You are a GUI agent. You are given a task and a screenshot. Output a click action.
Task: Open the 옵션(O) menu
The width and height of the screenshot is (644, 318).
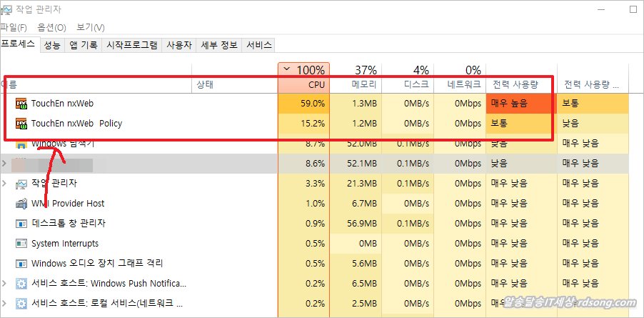[51, 28]
